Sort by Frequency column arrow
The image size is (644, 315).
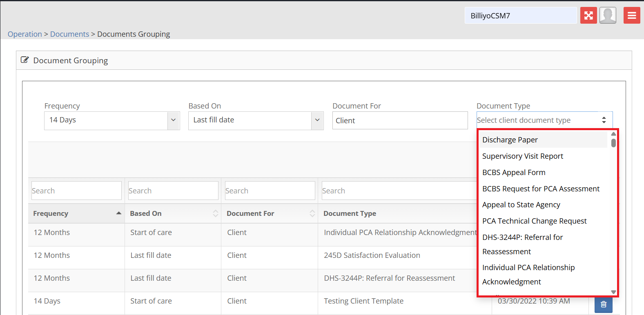(118, 213)
